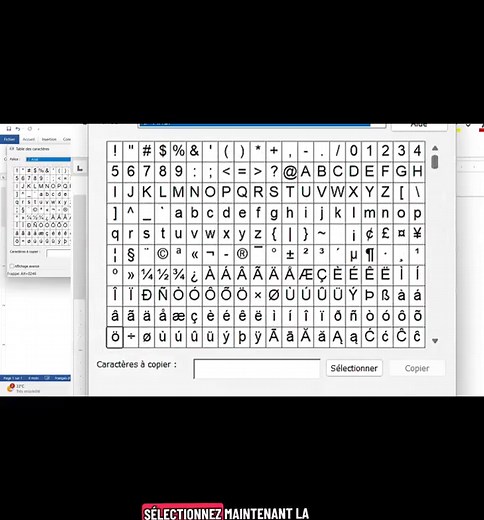
Task: Select the highlighted lowercase ö character cell
Action: (x=115, y=337)
